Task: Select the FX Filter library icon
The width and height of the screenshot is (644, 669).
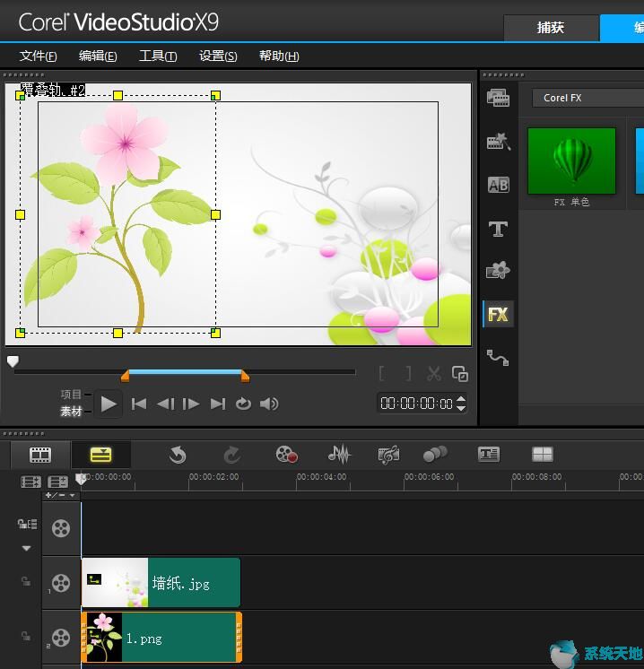Action: [498, 314]
